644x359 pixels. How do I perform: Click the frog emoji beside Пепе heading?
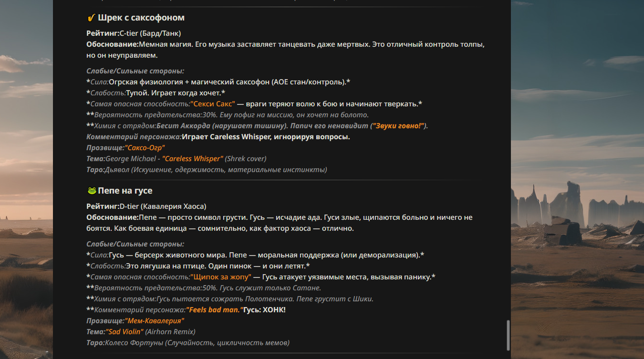pyautogui.click(x=92, y=191)
